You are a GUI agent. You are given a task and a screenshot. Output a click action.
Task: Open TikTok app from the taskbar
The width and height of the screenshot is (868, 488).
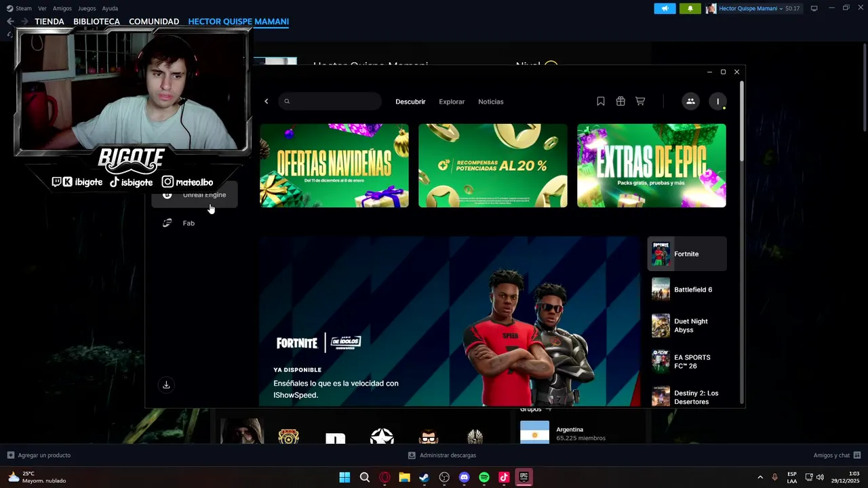pos(504,477)
